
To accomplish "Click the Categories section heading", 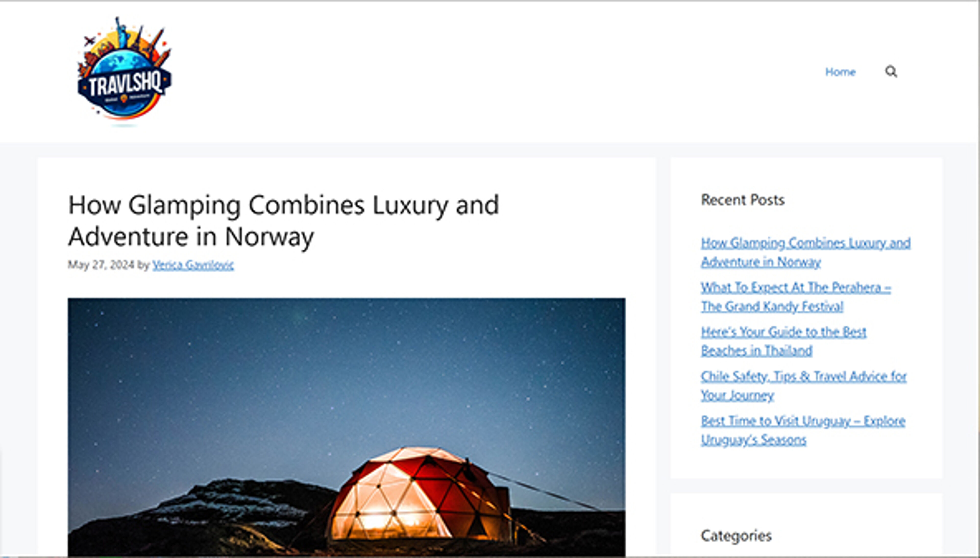I will 736,536.
